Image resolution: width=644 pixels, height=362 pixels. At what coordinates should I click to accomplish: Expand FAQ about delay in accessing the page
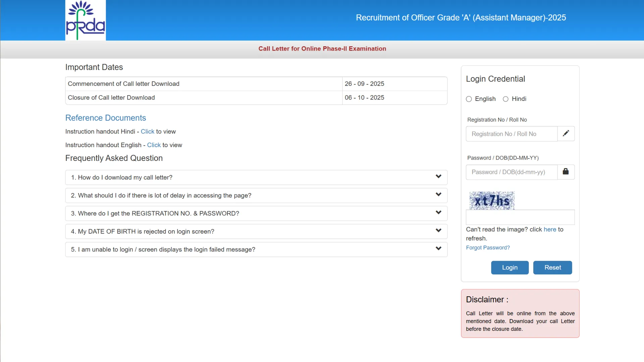[256, 195]
